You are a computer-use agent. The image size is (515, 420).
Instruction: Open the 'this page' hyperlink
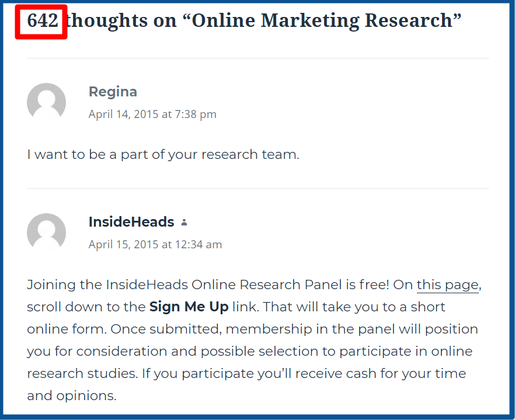tap(448, 284)
